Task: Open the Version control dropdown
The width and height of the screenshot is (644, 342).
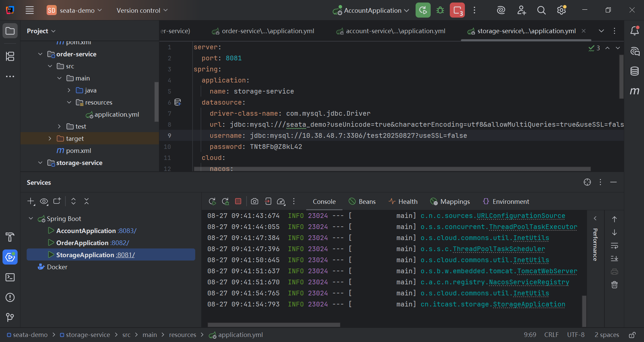Action: coord(142,10)
